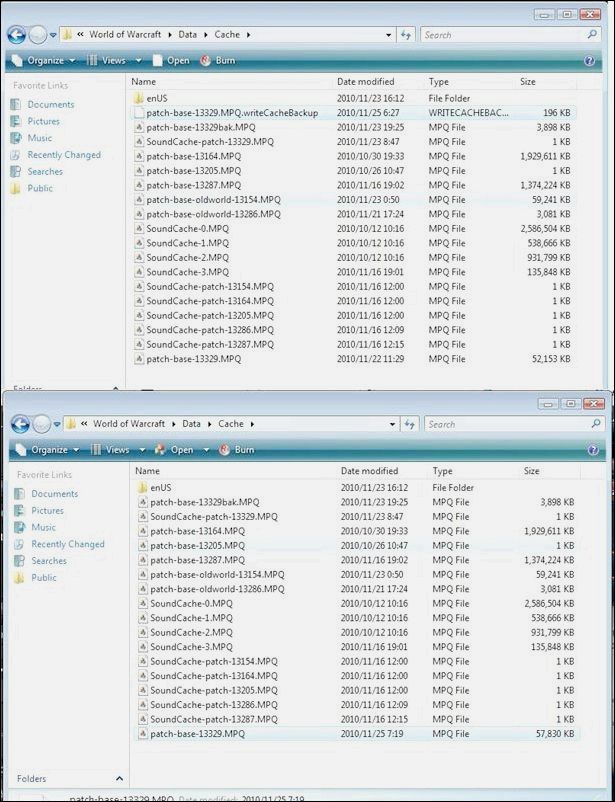Select SoundCache-0.MPQ icon in top window
Screen dimensions: 615x802
[x=139, y=229]
